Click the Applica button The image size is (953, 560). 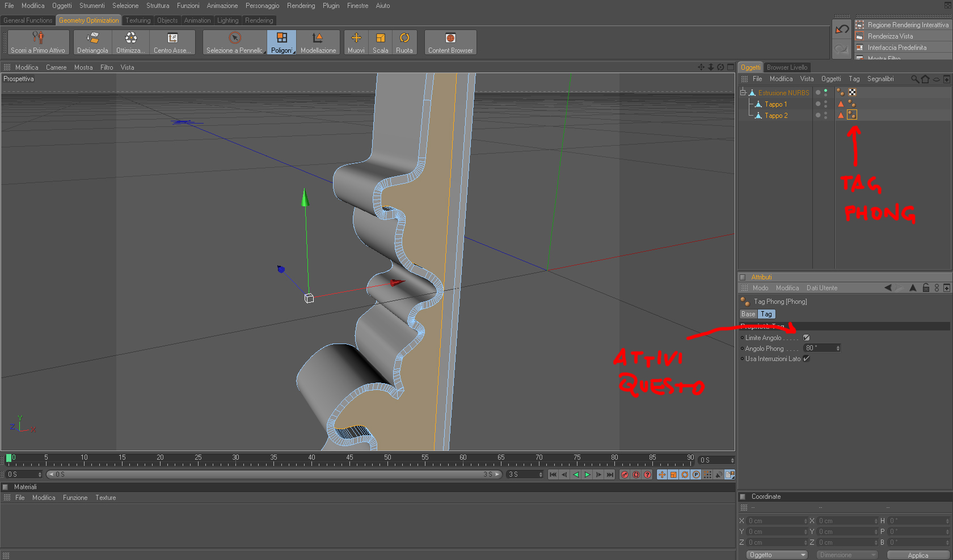[x=918, y=555]
